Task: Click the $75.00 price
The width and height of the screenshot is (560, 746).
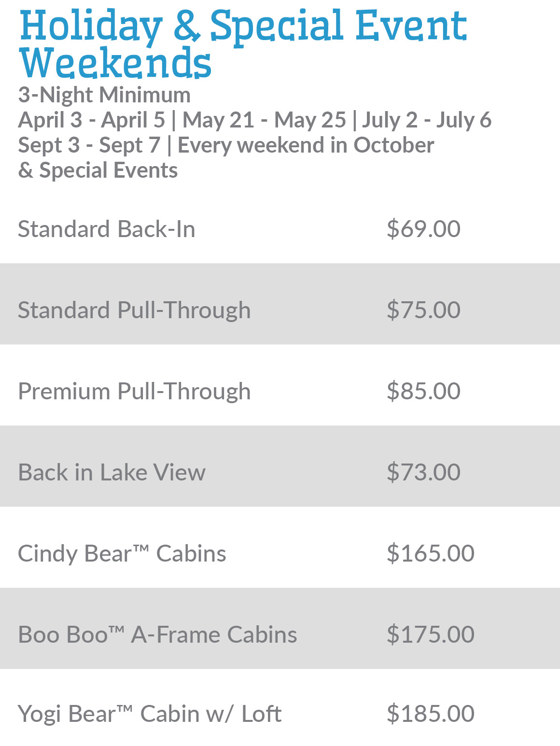Action: [x=423, y=310]
